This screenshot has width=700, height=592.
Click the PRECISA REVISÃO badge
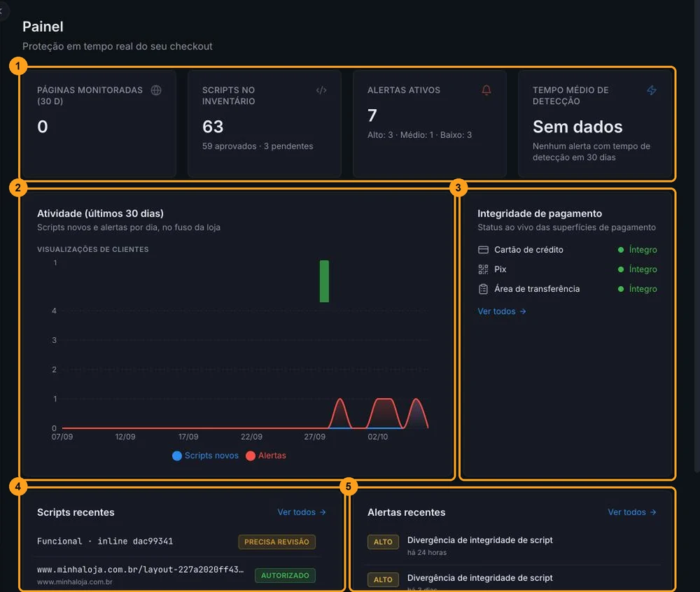(x=276, y=542)
